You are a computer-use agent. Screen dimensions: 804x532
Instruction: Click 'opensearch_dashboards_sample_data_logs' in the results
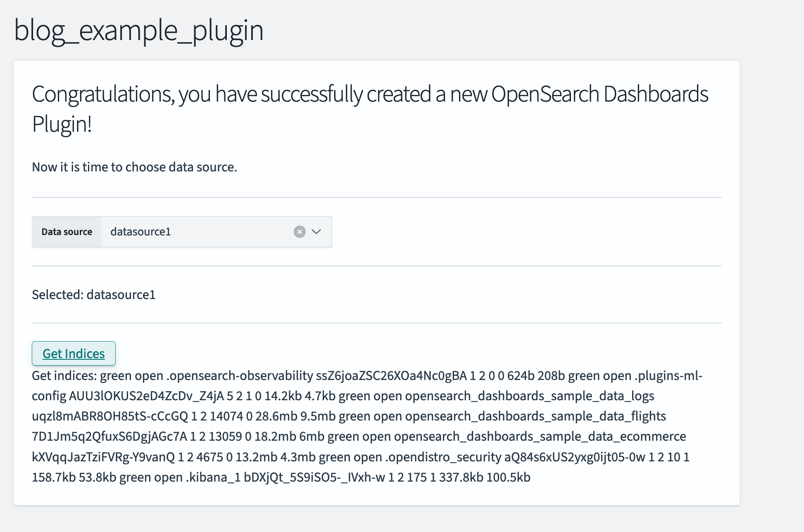(x=530, y=396)
